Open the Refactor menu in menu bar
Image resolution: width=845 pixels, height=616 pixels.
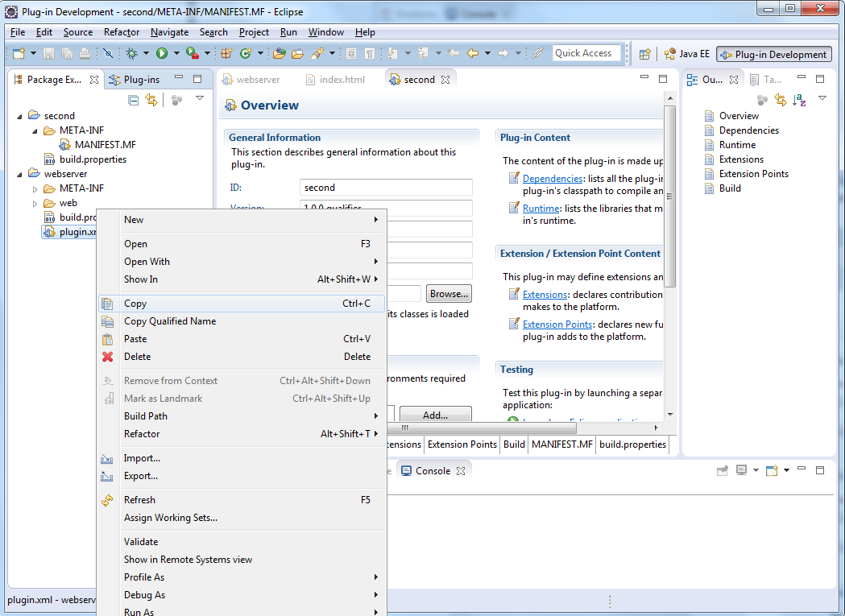122,32
